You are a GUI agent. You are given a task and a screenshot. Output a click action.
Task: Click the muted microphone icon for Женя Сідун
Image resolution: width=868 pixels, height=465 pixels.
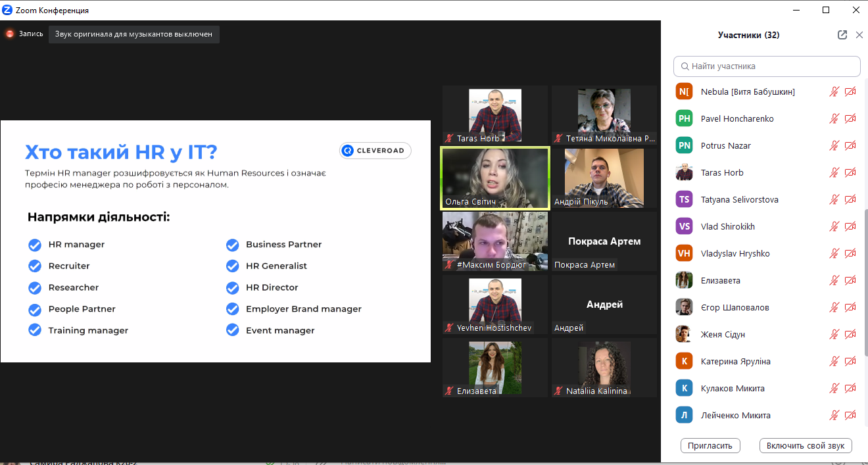point(834,334)
